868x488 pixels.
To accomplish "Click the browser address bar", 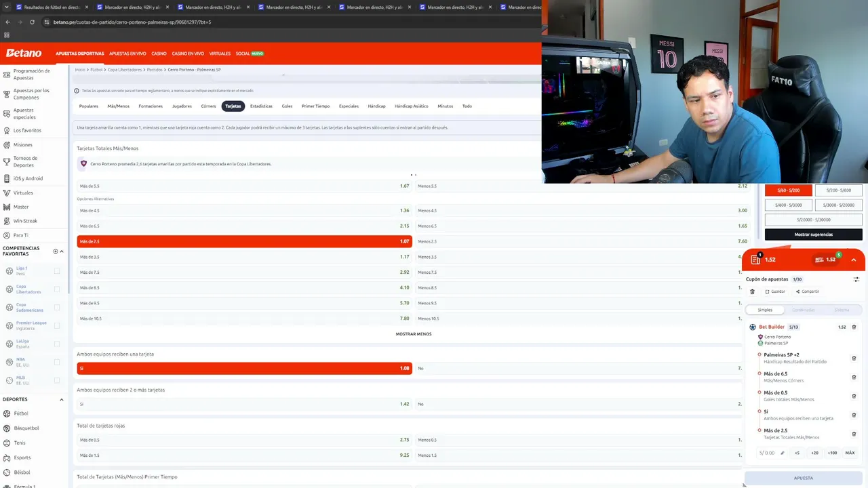I will click(292, 22).
